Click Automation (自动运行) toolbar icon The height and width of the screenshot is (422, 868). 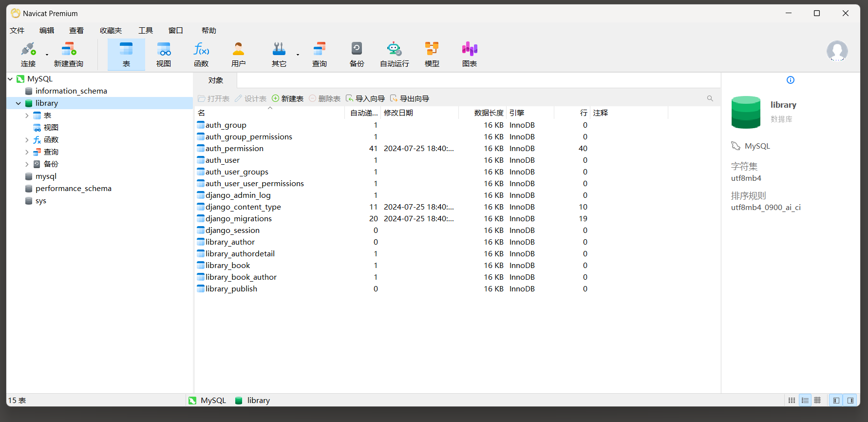395,55
